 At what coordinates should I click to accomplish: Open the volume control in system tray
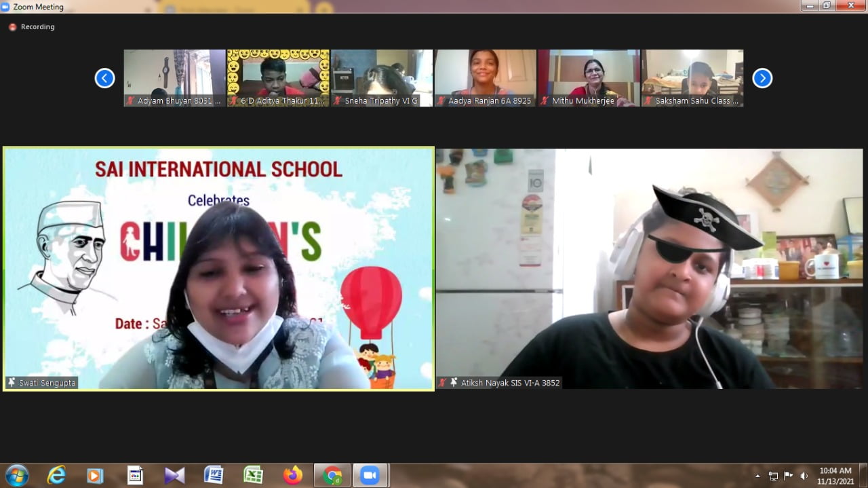pyautogui.click(x=804, y=476)
